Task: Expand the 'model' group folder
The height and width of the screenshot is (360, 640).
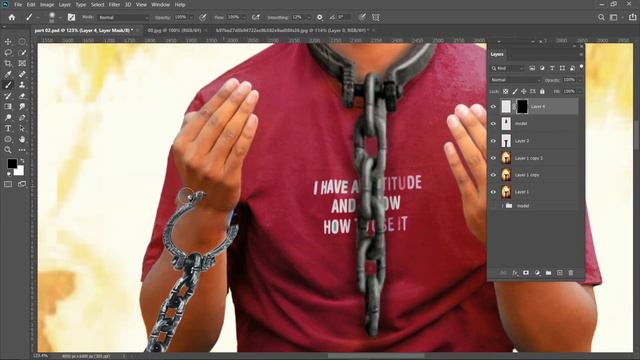Action: click(x=503, y=206)
